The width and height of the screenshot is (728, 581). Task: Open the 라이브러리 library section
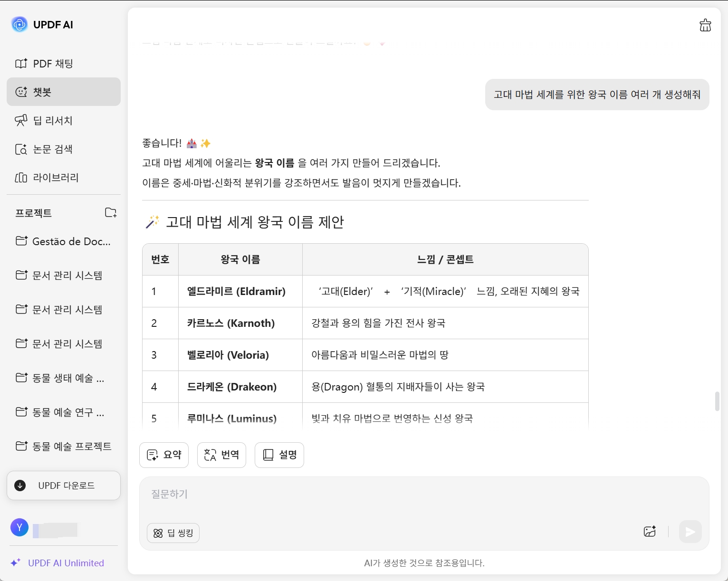pyautogui.click(x=56, y=178)
